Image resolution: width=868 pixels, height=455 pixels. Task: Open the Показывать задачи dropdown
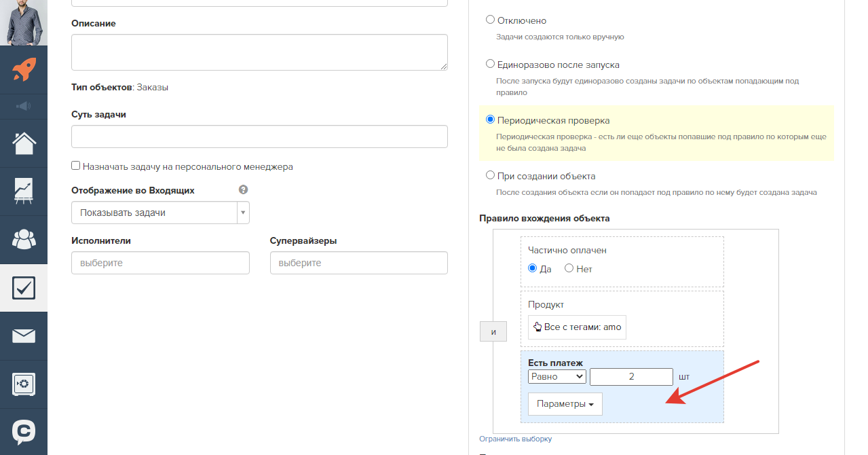tap(160, 213)
